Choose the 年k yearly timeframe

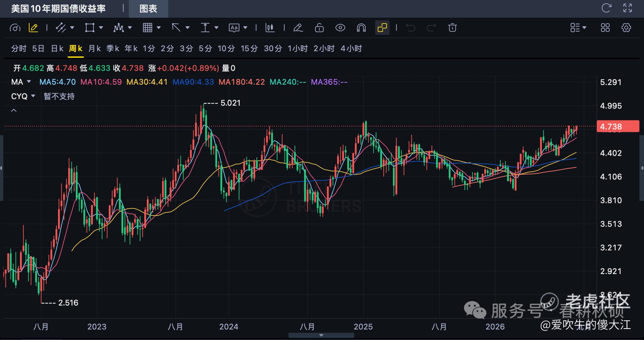click(131, 49)
